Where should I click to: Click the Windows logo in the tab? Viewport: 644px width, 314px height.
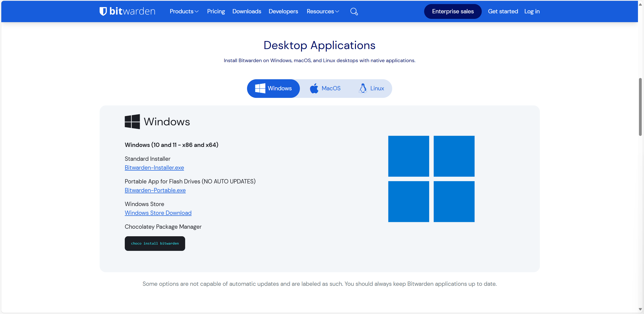coord(260,88)
